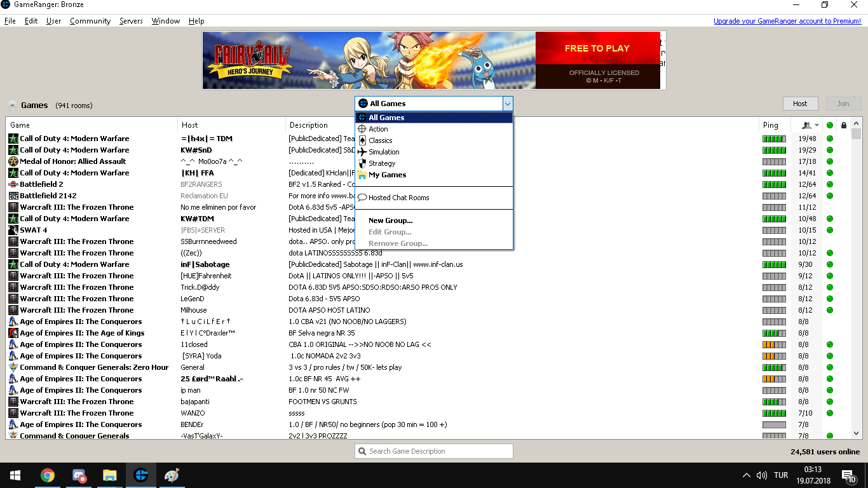Select description "BF Selva negra NR 35"
The width and height of the screenshot is (868, 488).
(x=322, y=333)
